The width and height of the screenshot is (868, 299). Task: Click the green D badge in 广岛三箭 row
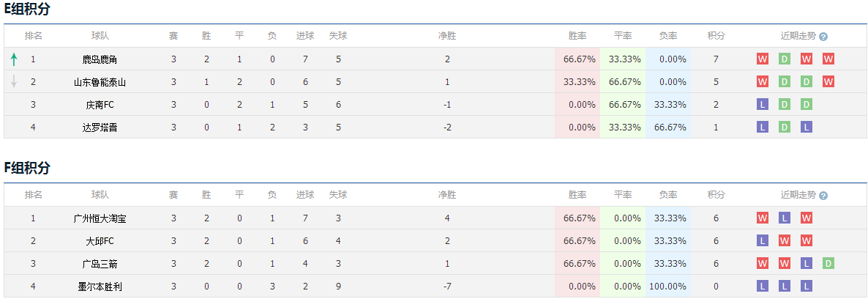pos(828,264)
